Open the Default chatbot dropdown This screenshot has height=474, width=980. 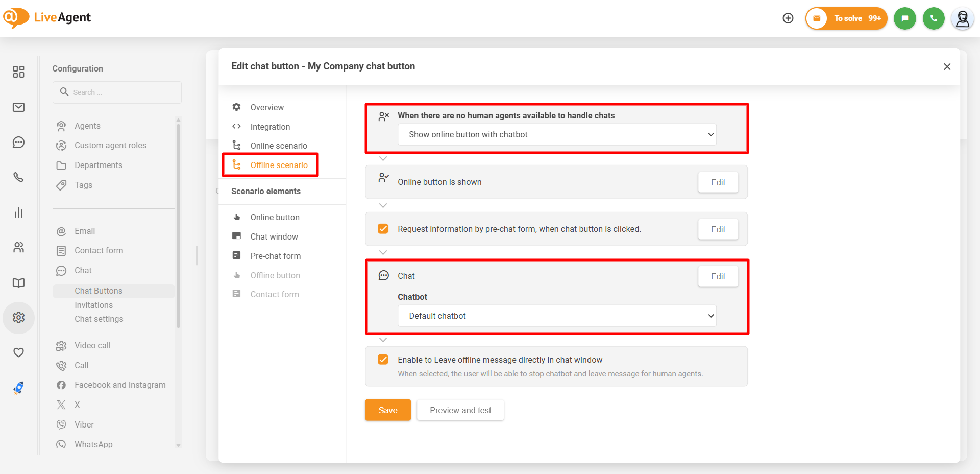click(x=557, y=316)
